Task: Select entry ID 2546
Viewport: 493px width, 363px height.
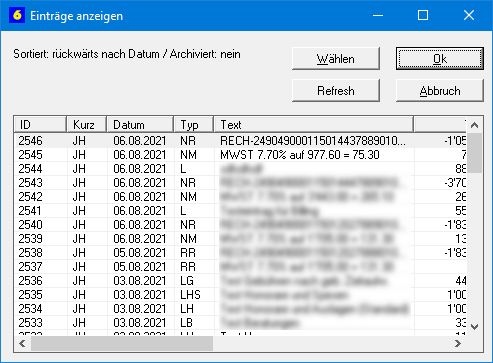Action: click(x=240, y=141)
